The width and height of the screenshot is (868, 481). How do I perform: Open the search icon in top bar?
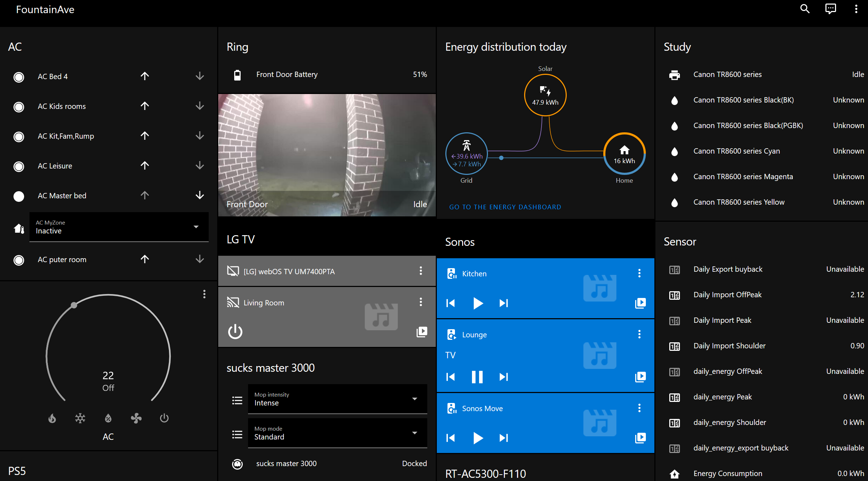[805, 9]
